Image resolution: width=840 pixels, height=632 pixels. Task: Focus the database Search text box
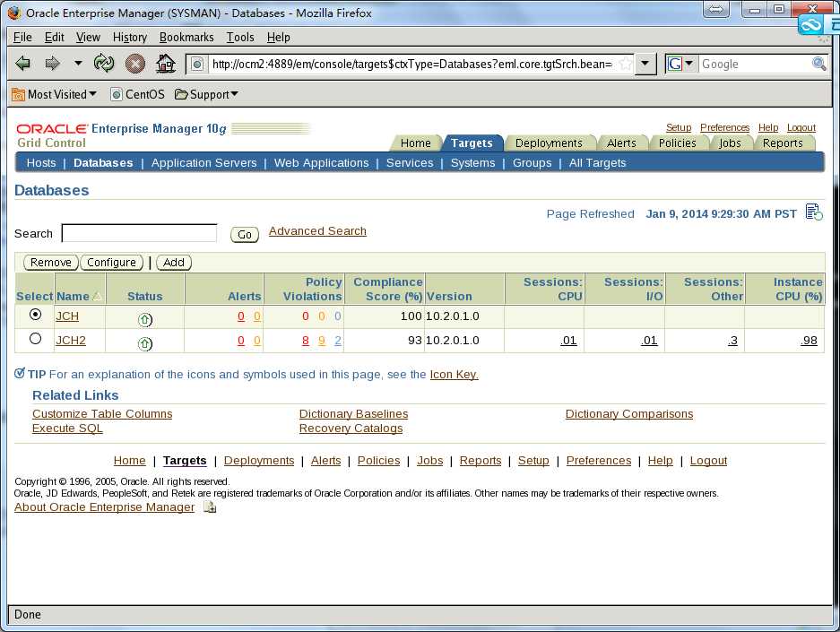click(139, 233)
